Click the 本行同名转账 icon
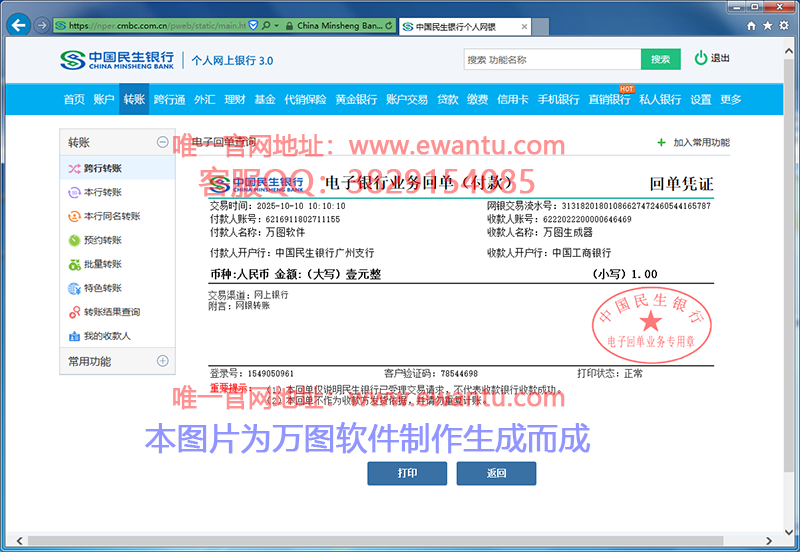Image resolution: width=800 pixels, height=552 pixels. pos(74,216)
